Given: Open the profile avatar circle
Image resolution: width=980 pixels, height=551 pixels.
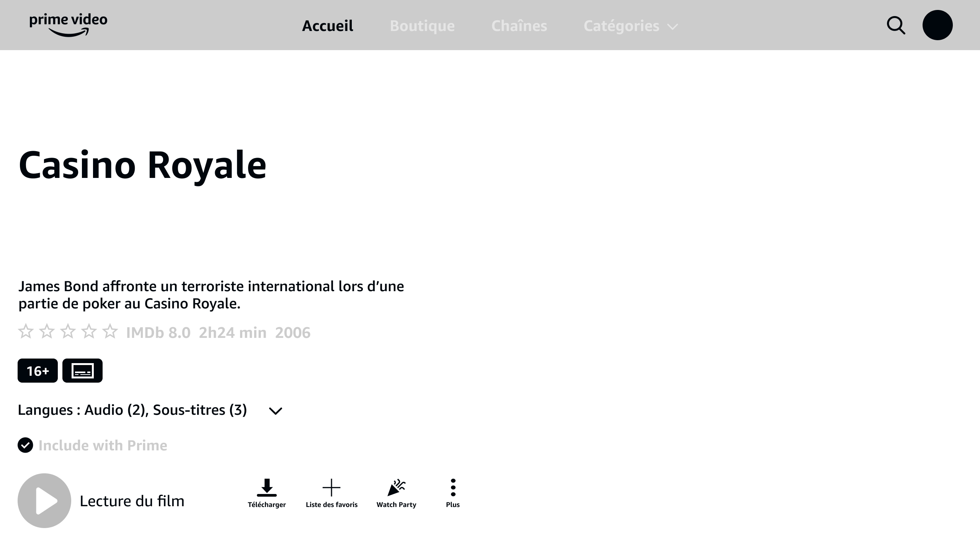Looking at the screenshot, I should pos(938,25).
